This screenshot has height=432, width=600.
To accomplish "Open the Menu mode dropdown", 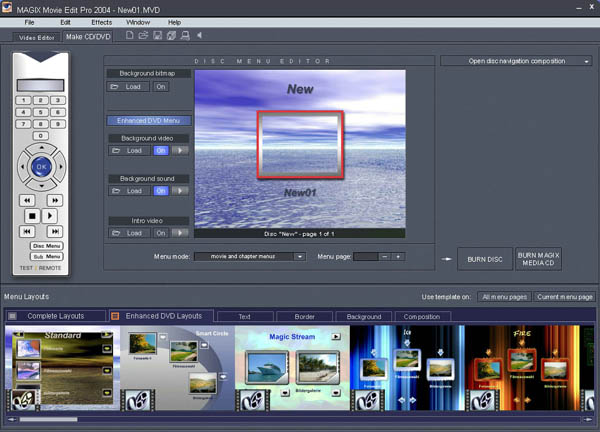I will point(299,256).
